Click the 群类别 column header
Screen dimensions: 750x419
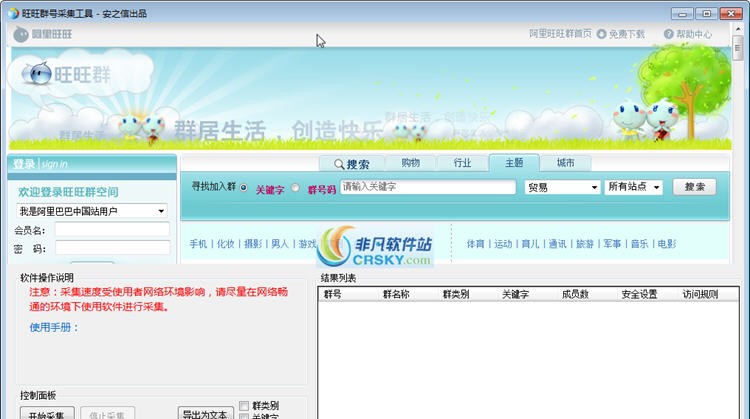pyautogui.click(x=455, y=294)
